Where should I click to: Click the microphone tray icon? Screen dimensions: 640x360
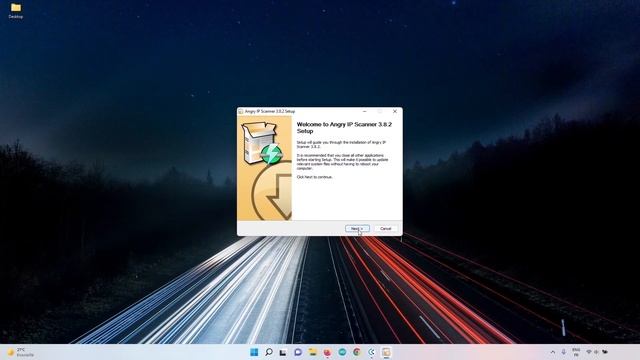(564, 352)
